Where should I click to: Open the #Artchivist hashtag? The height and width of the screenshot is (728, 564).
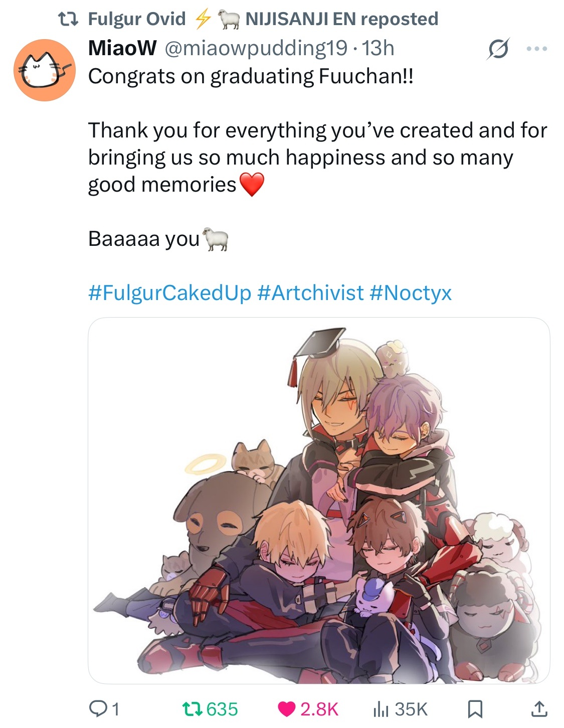310,293
